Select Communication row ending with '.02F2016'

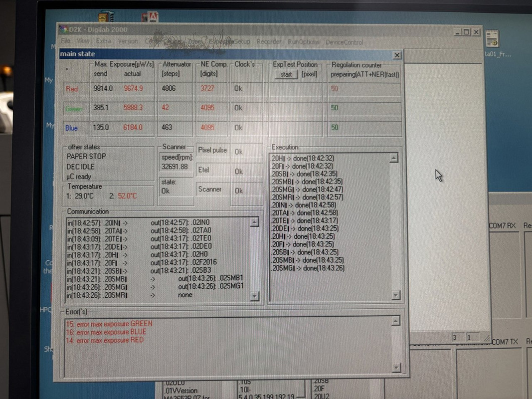[142, 262]
